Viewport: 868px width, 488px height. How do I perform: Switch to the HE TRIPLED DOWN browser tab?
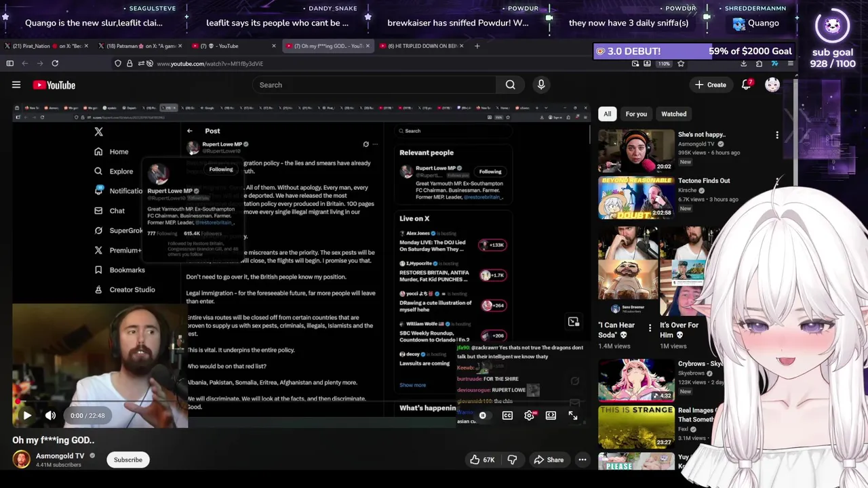click(422, 46)
